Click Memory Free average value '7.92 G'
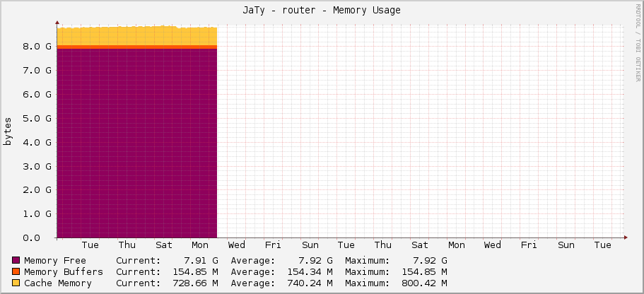644x294 pixels. point(316,260)
